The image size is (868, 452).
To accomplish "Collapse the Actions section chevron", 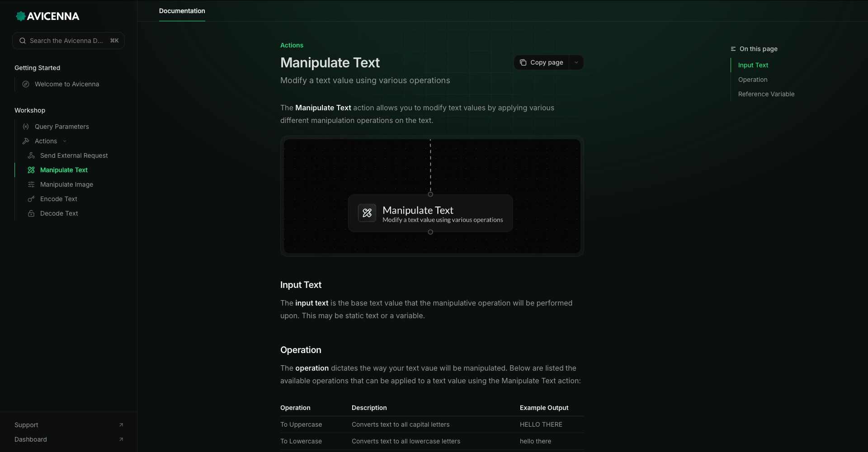I will point(65,141).
